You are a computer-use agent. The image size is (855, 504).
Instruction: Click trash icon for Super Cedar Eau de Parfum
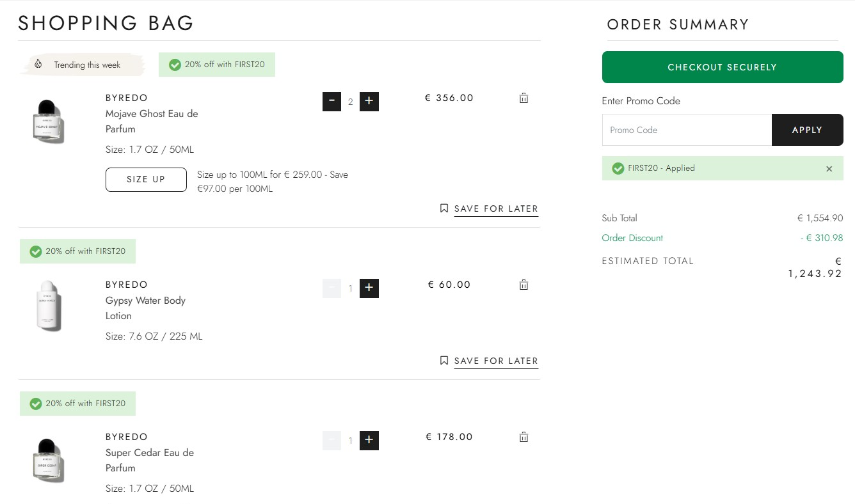(523, 437)
